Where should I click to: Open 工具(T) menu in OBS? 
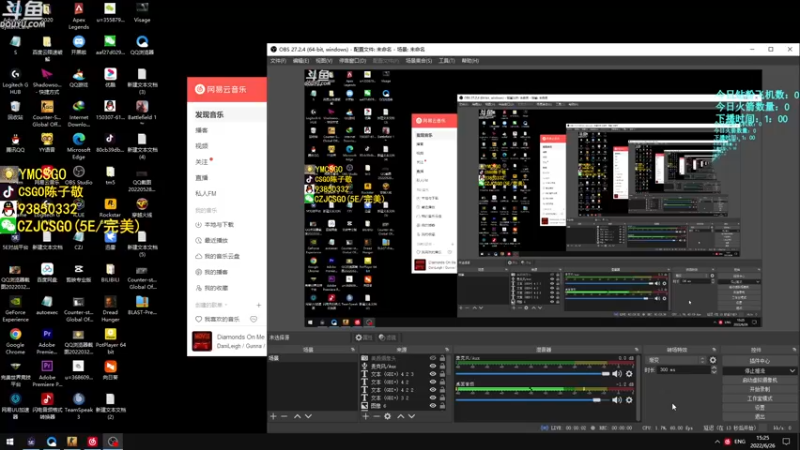[x=446, y=61]
